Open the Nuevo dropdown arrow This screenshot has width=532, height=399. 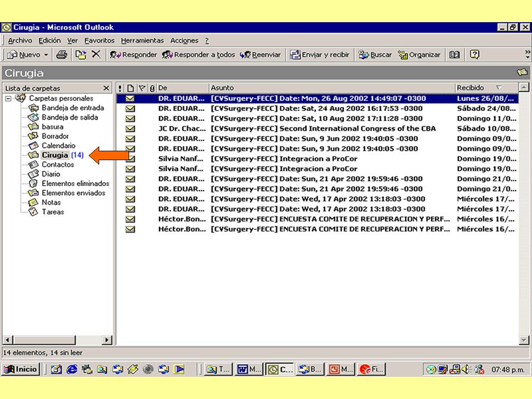(46, 55)
